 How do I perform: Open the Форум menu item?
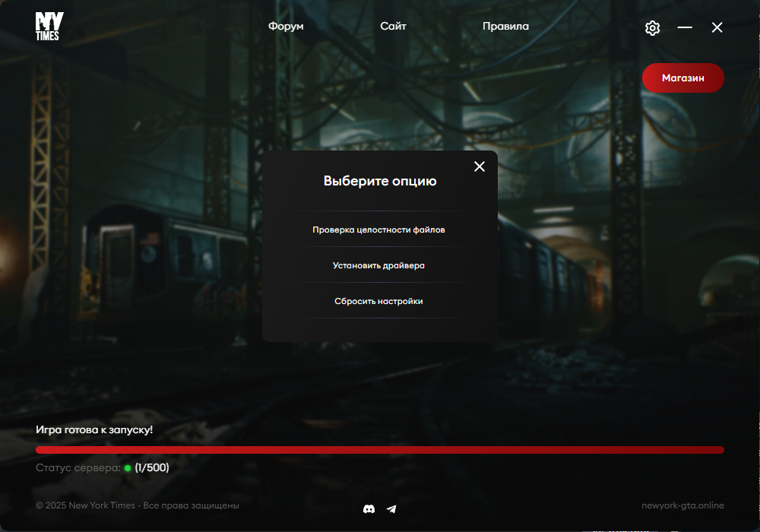[286, 27]
